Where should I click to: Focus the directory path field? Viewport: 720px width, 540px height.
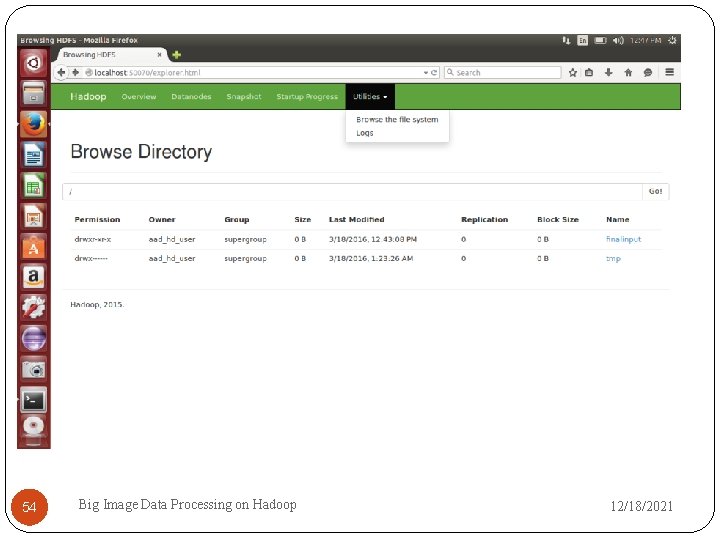click(352, 191)
